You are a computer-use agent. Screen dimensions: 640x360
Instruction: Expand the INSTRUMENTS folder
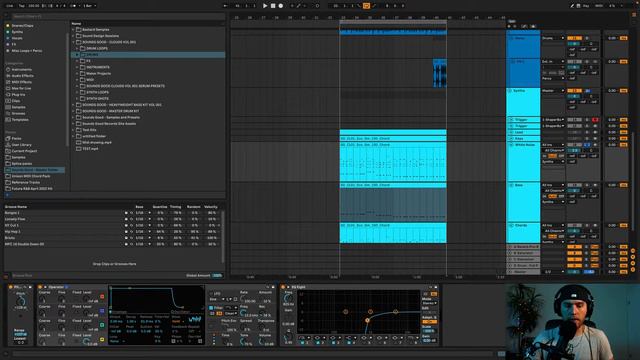coord(77,67)
